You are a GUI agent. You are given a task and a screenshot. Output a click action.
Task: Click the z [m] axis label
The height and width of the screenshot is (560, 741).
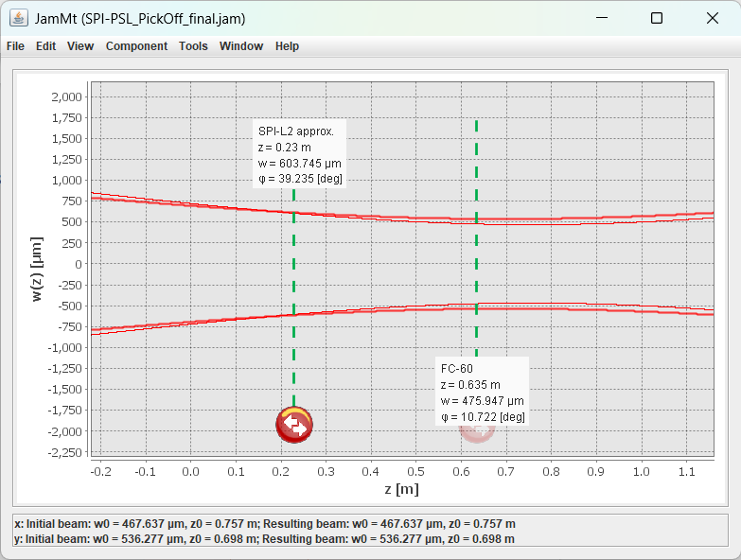[x=400, y=489]
